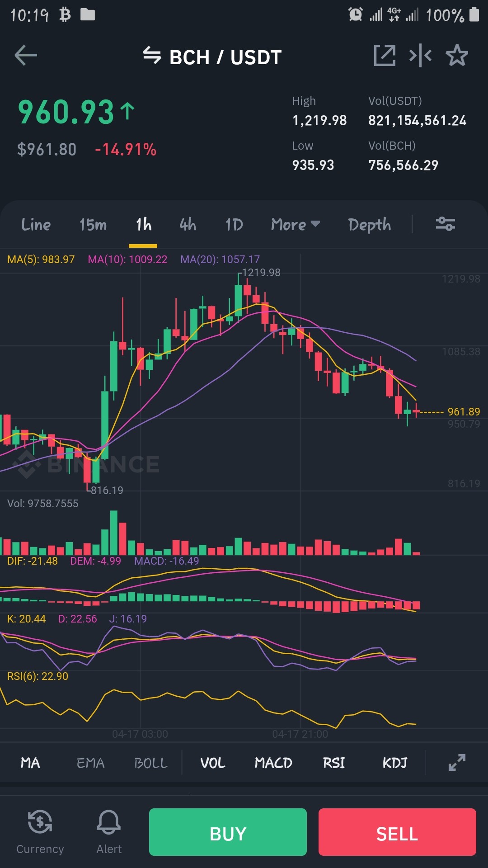Tap the red SELL button
Image resolution: width=488 pixels, height=868 pixels.
[397, 832]
